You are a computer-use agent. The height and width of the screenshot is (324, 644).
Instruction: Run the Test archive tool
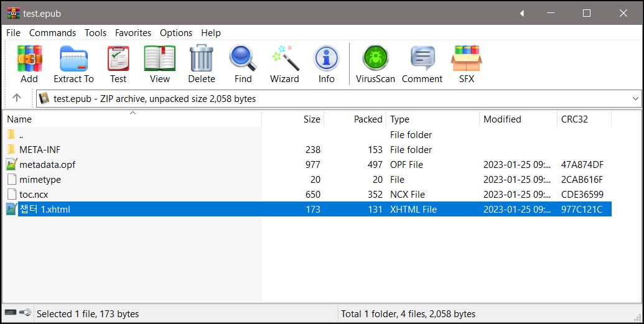point(118,63)
